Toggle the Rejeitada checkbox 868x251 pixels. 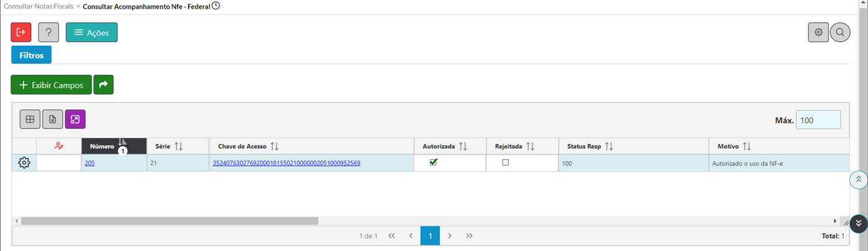[x=505, y=162]
